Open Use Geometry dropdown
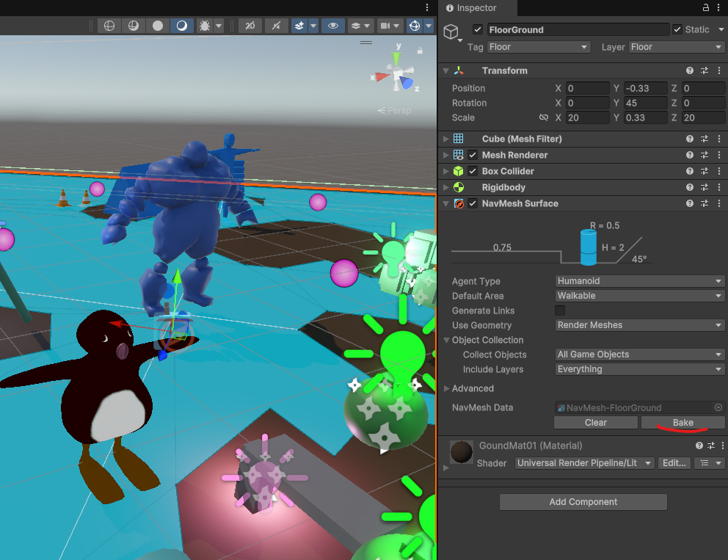 pyautogui.click(x=640, y=325)
